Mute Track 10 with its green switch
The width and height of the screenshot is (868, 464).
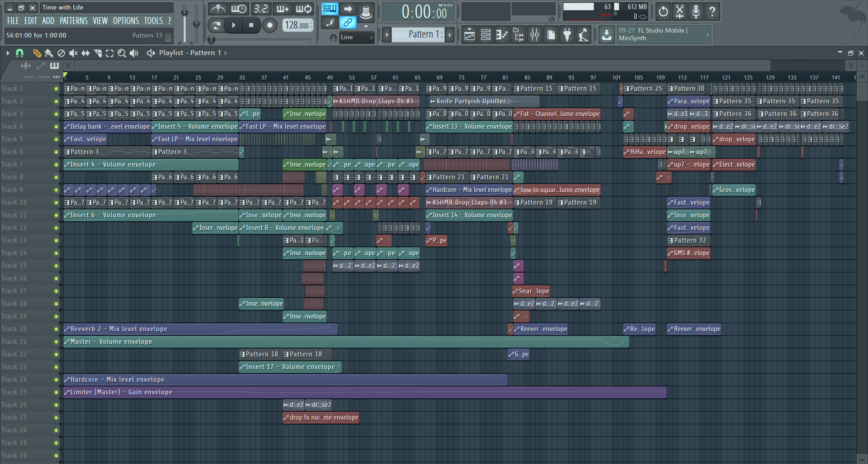coord(56,203)
